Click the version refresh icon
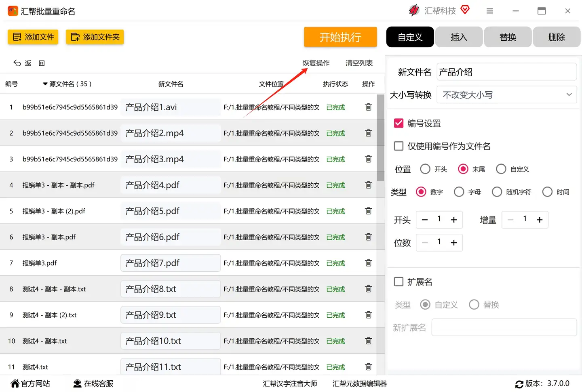 pos(519,384)
